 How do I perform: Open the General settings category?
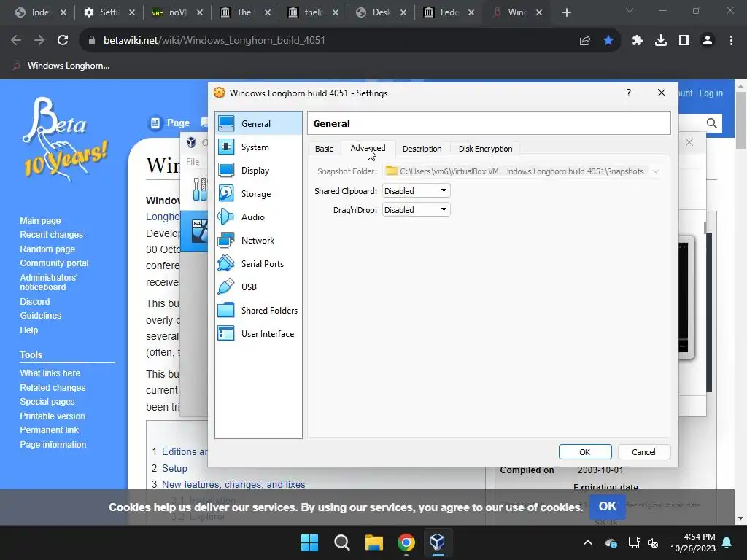point(258,123)
